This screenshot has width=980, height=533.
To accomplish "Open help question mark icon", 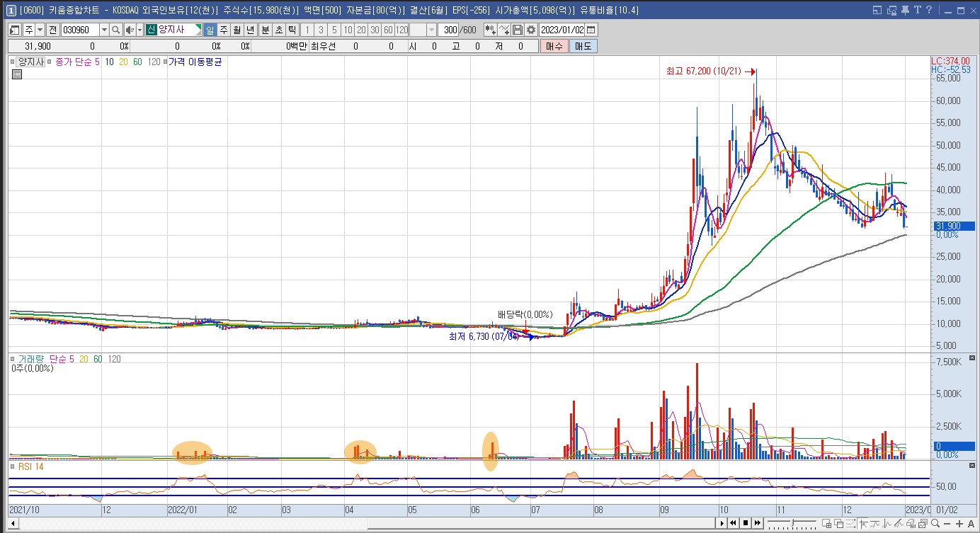I will 929,10.
